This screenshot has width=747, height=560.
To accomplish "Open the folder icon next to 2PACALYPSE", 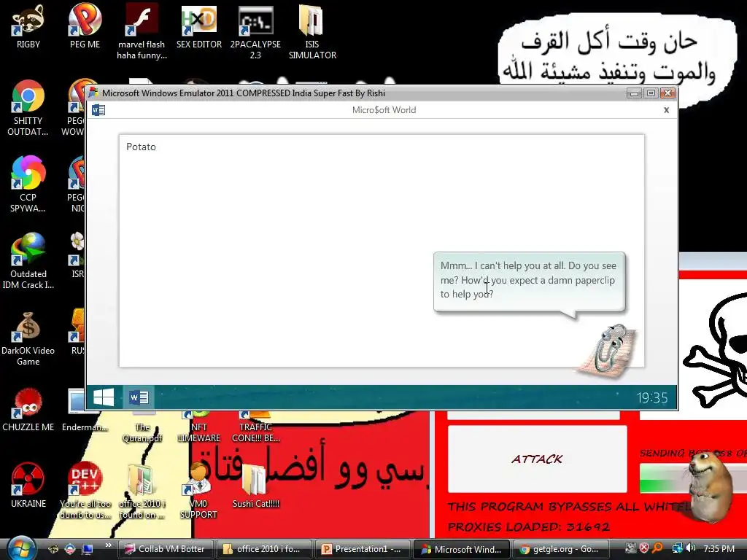I will point(312,31).
